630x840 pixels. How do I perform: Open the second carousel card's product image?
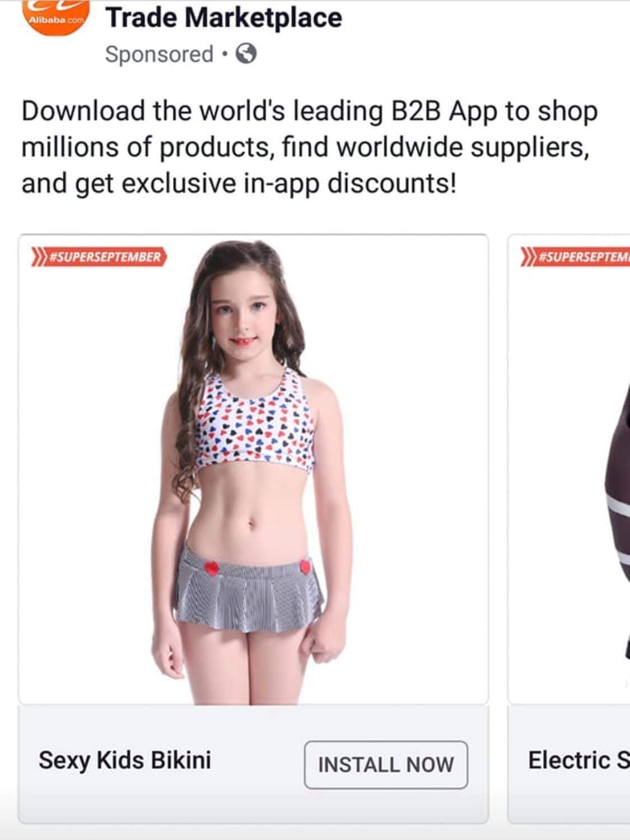569,470
